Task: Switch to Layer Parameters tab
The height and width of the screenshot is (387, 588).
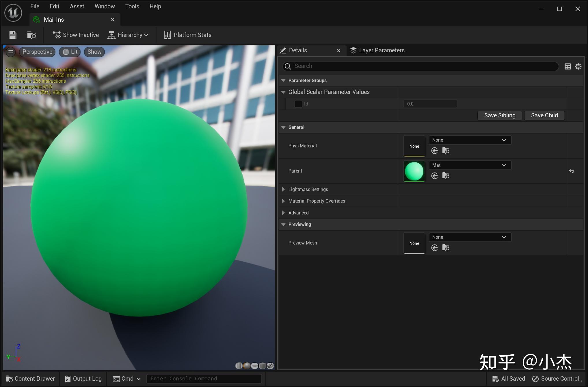Action: pos(377,50)
